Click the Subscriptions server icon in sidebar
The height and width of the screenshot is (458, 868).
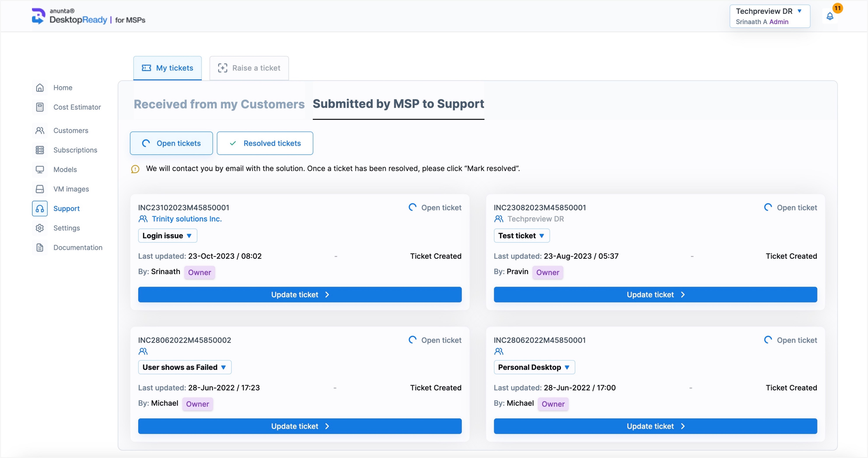point(40,150)
